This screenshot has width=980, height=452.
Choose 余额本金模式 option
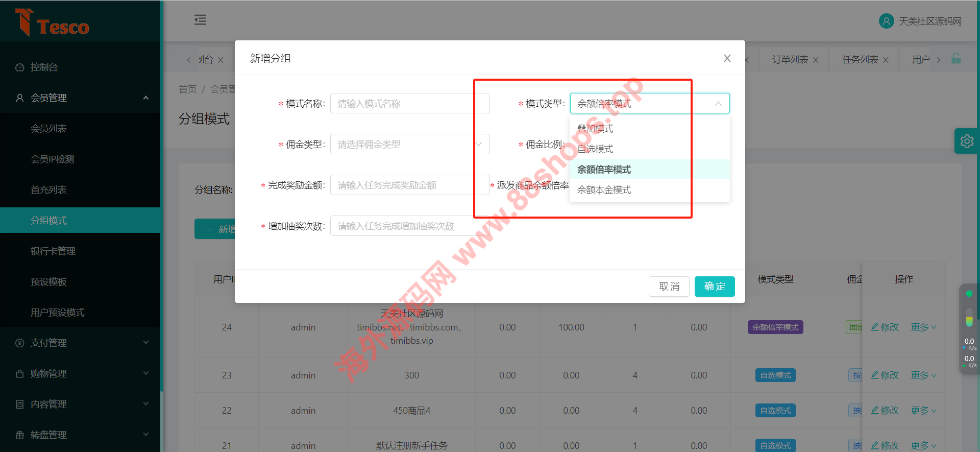click(604, 190)
